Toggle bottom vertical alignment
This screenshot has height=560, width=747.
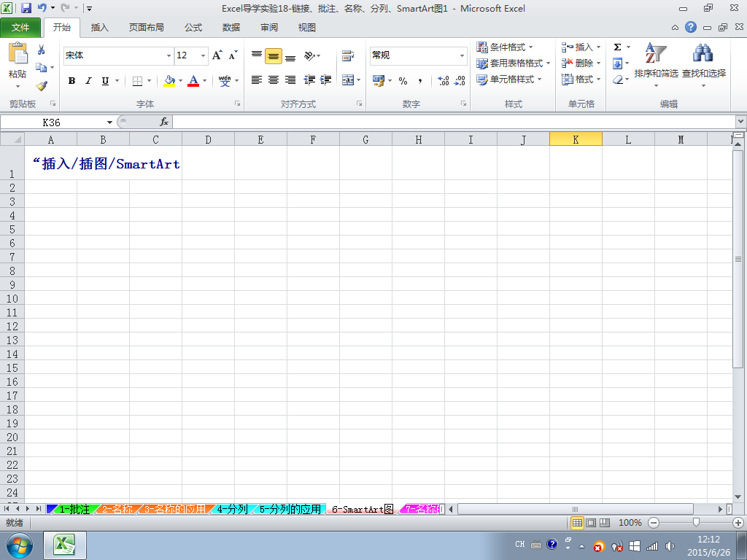(290, 55)
